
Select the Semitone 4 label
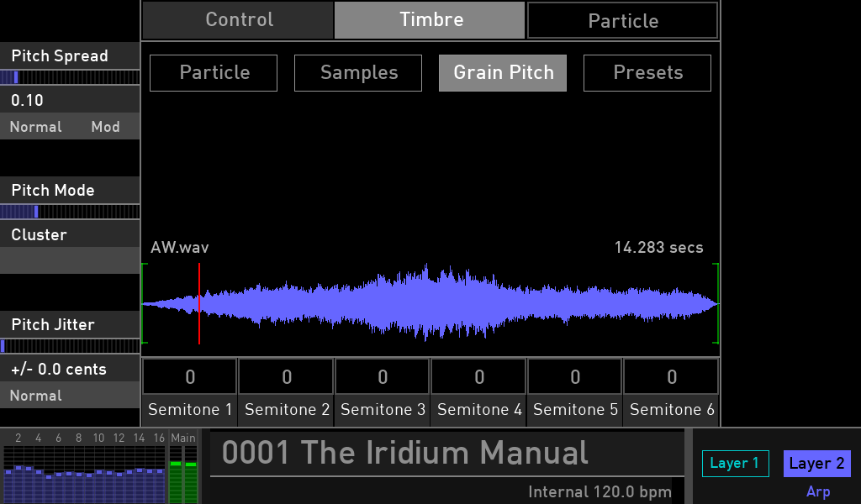pos(479,410)
